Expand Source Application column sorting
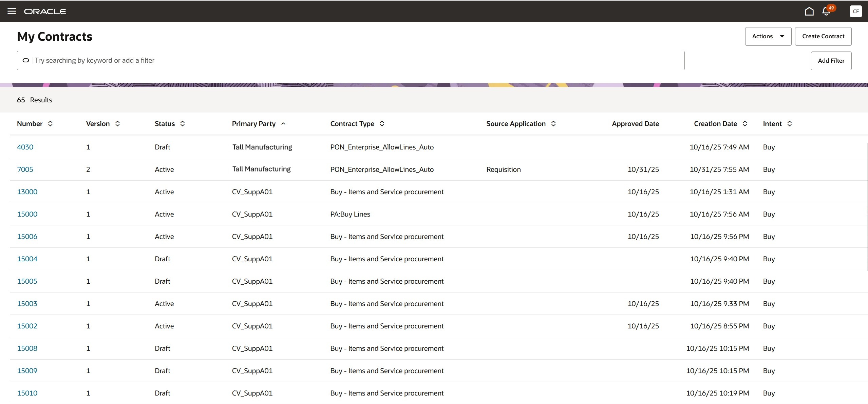 tap(553, 124)
